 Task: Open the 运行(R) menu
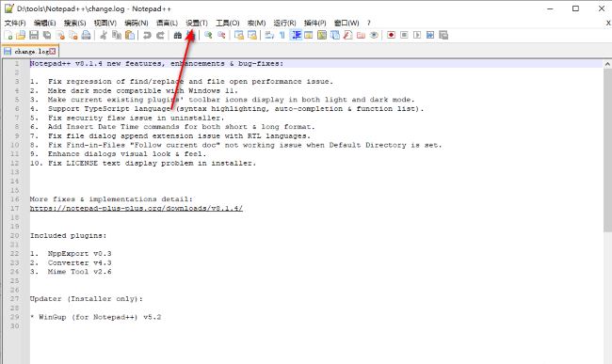[284, 23]
